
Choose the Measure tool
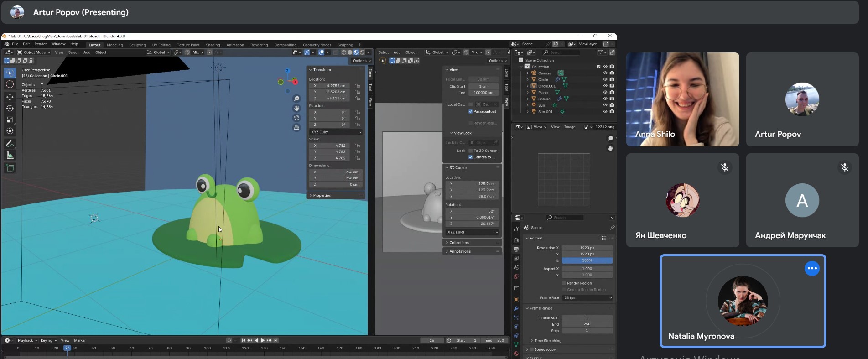tap(10, 156)
